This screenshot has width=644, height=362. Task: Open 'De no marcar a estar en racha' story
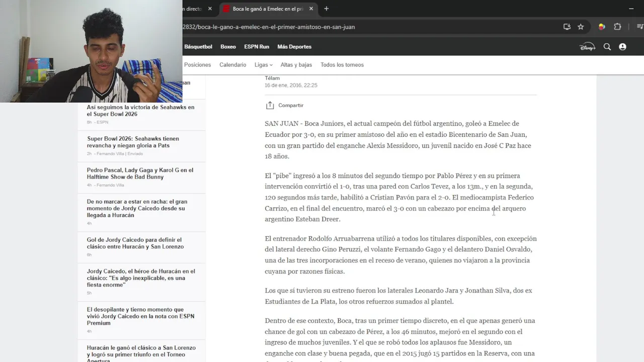coord(137,208)
